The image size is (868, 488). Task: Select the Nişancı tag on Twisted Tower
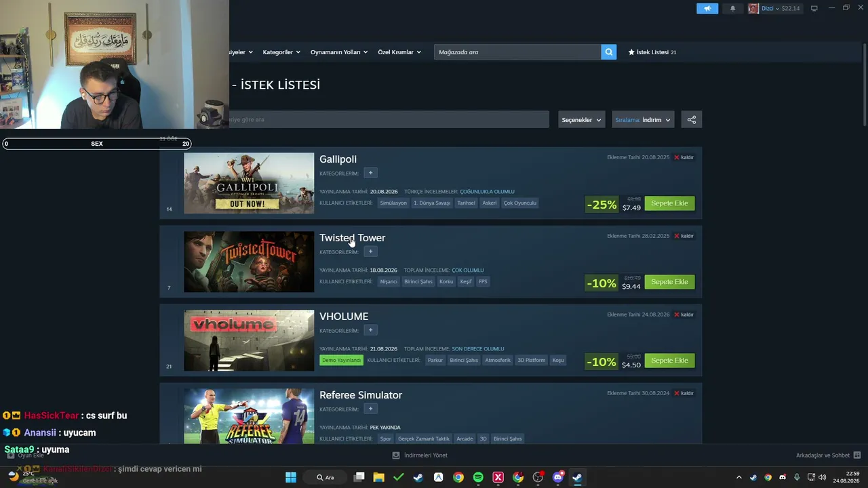[389, 281]
